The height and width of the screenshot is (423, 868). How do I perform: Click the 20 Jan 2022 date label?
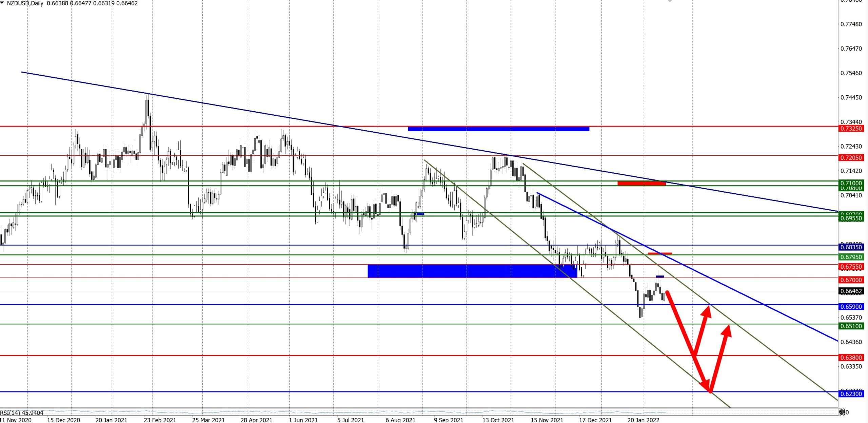[x=643, y=420]
